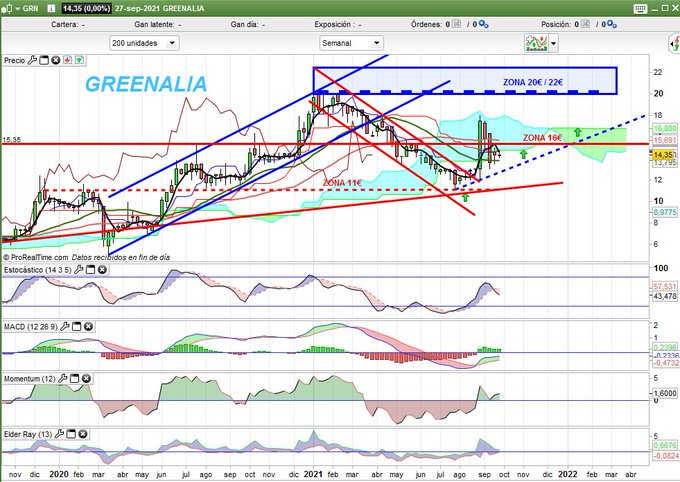
Task: Open Momentum indicator wrench settings
Action: (x=63, y=379)
